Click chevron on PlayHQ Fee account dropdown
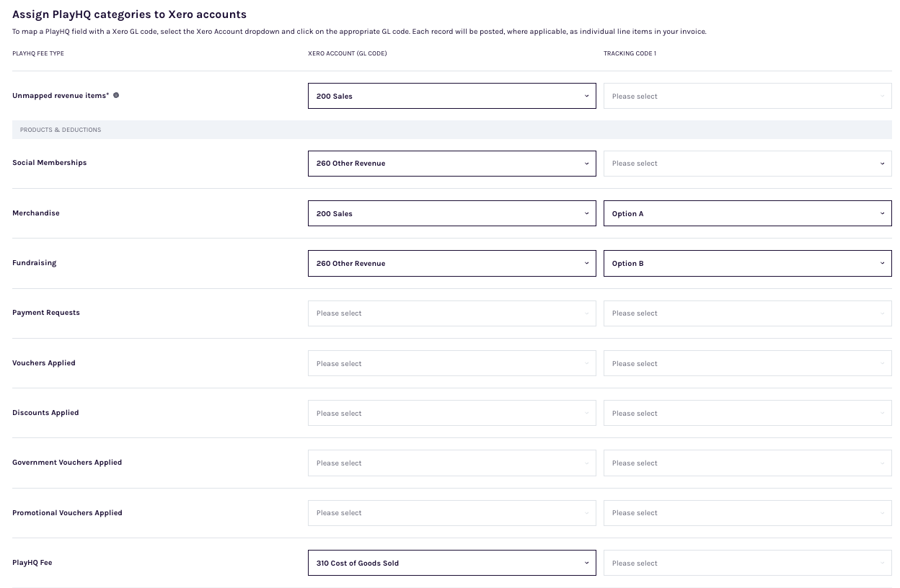 pos(586,563)
